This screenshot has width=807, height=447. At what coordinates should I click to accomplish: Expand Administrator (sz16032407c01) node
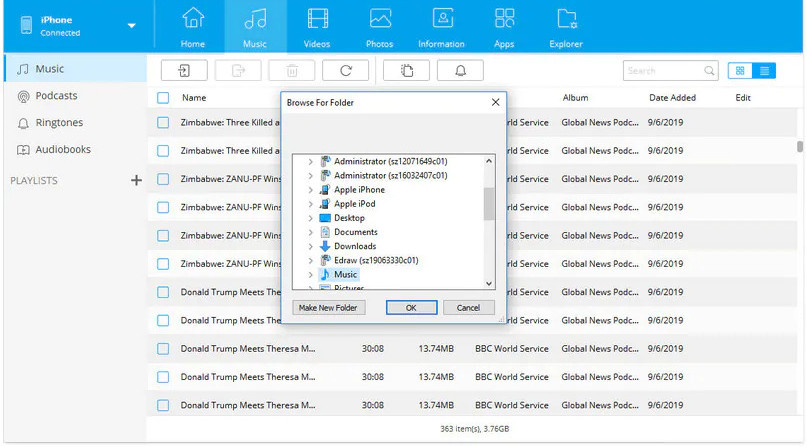click(310, 175)
